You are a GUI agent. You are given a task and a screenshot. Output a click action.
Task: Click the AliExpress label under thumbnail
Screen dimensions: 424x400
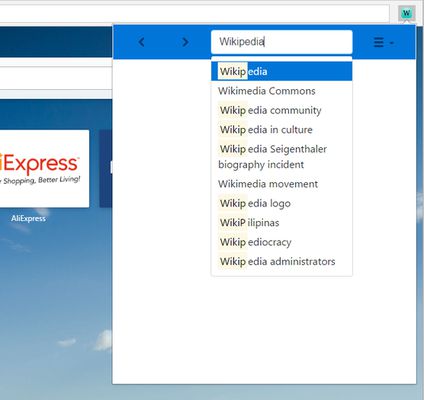click(28, 219)
